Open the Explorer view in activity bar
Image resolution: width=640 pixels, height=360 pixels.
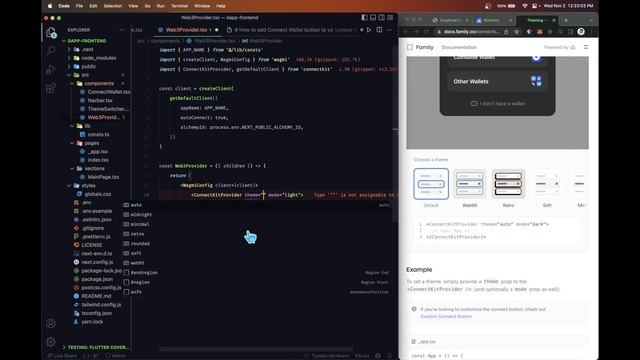[51, 33]
